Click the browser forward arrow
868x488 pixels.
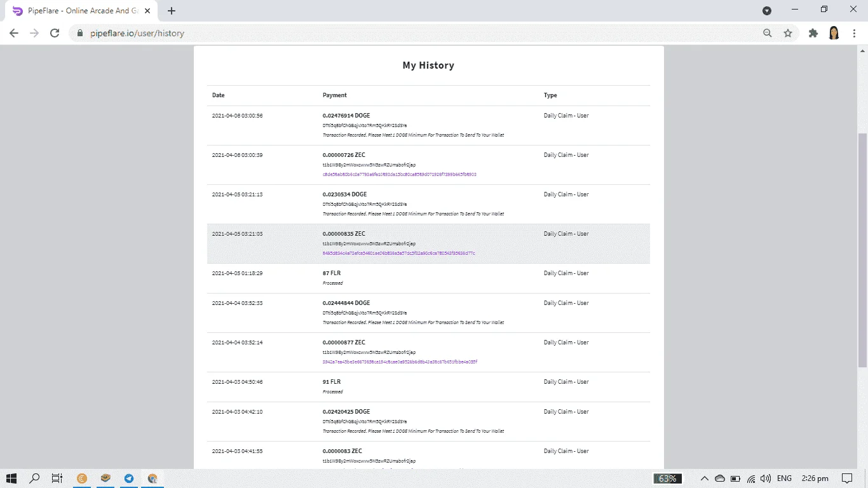click(x=34, y=33)
